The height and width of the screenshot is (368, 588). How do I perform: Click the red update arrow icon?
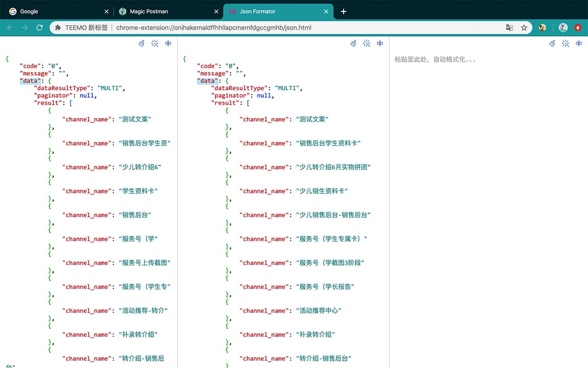[578, 28]
